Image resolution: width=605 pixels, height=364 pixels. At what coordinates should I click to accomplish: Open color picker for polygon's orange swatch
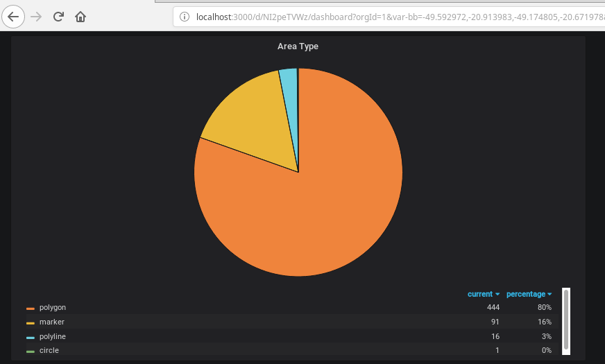click(x=31, y=308)
